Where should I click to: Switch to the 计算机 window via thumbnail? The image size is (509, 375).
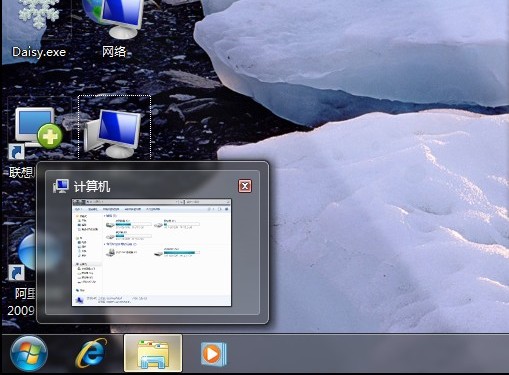152,253
